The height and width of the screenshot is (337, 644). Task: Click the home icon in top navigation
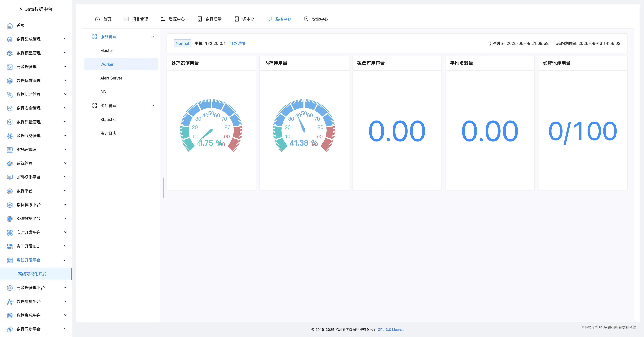[x=97, y=19]
